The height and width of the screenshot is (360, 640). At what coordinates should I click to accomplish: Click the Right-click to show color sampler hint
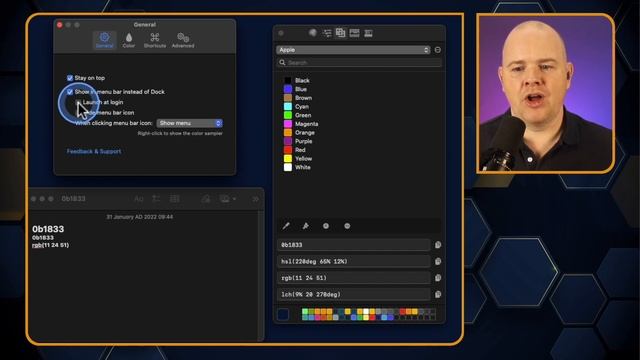point(180,133)
